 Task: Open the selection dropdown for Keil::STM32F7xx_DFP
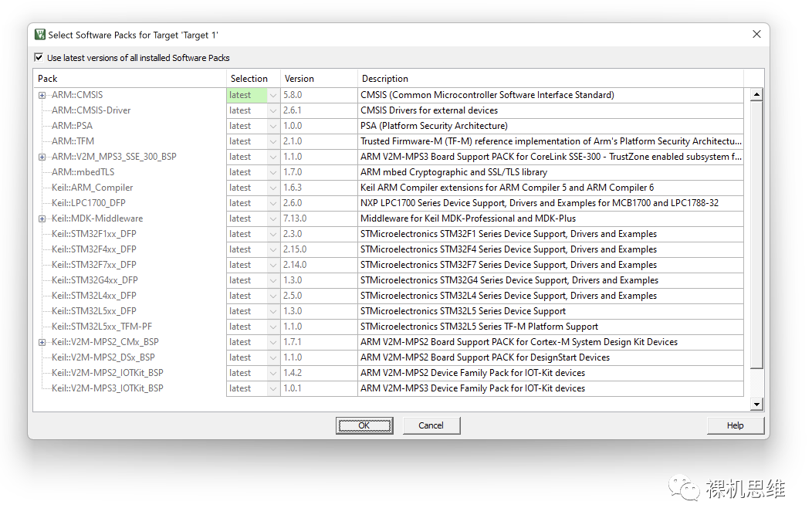[x=273, y=265]
